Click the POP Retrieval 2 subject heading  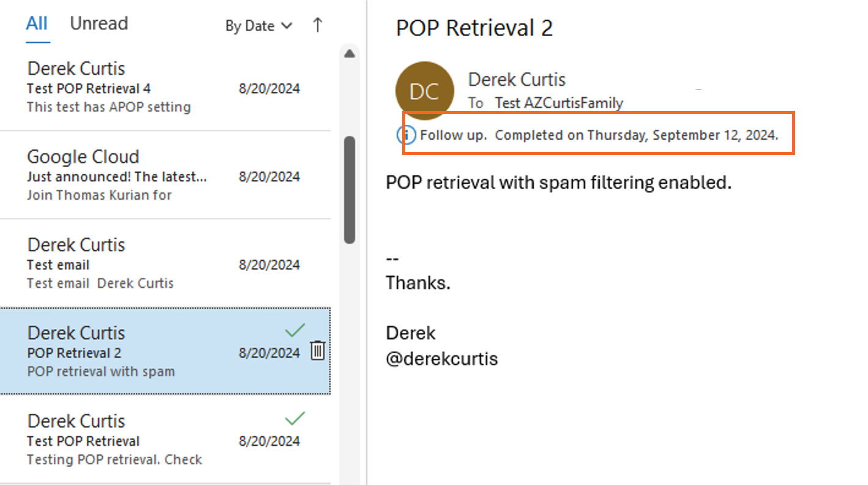point(474,28)
